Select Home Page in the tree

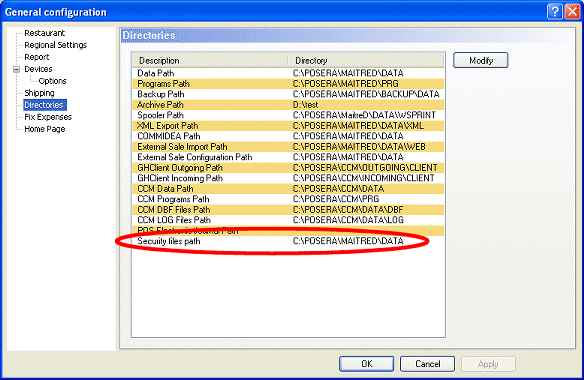point(44,129)
